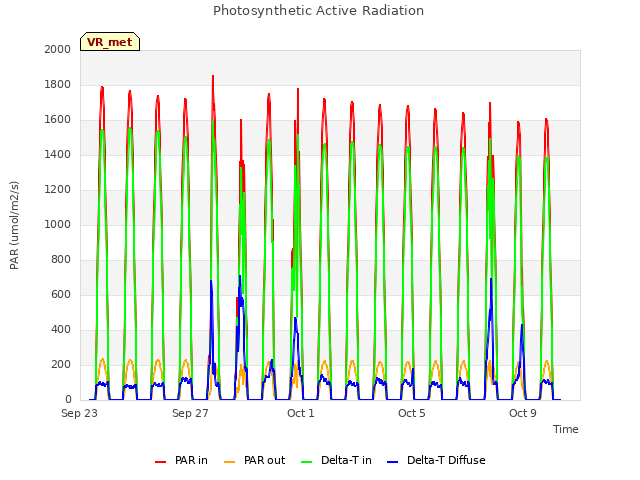This screenshot has width=640, height=480.
Task: Click the Oct 1 x-axis label
Action: (x=301, y=413)
